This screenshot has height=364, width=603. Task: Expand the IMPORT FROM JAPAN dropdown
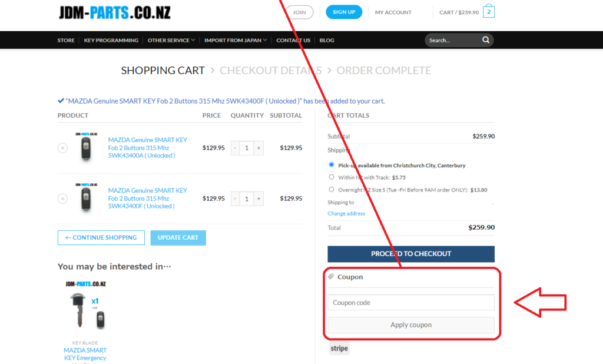click(x=234, y=40)
